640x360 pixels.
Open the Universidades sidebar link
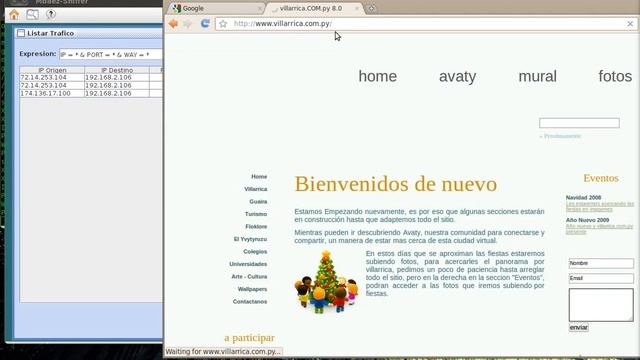pos(248,264)
